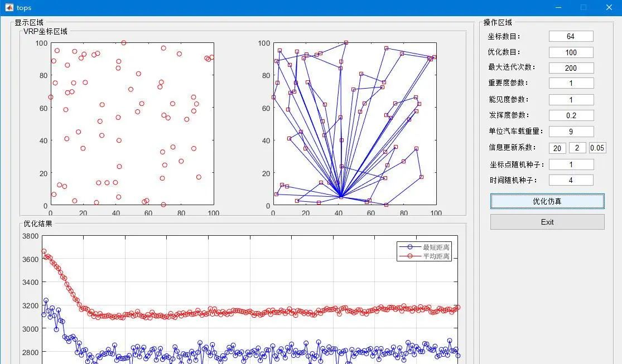The width and height of the screenshot is (622, 364).
Task: Click the VRP坐标区域 panel title
Action: tap(45, 31)
